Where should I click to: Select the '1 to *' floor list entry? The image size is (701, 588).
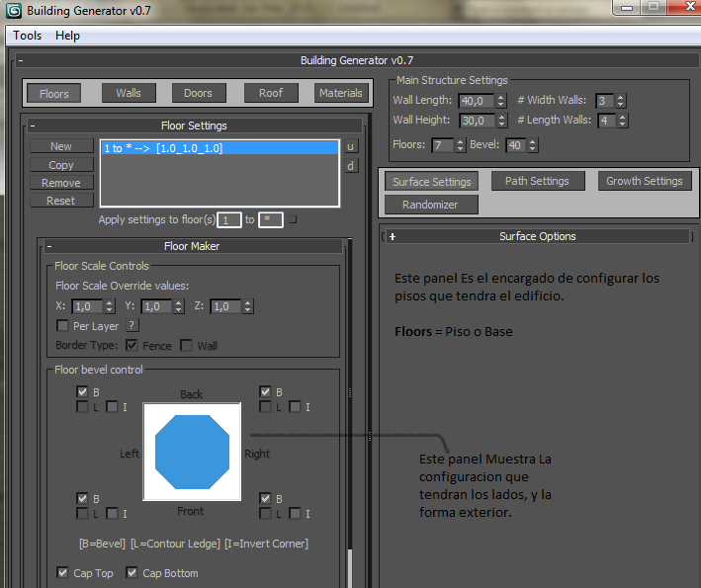[219, 148]
